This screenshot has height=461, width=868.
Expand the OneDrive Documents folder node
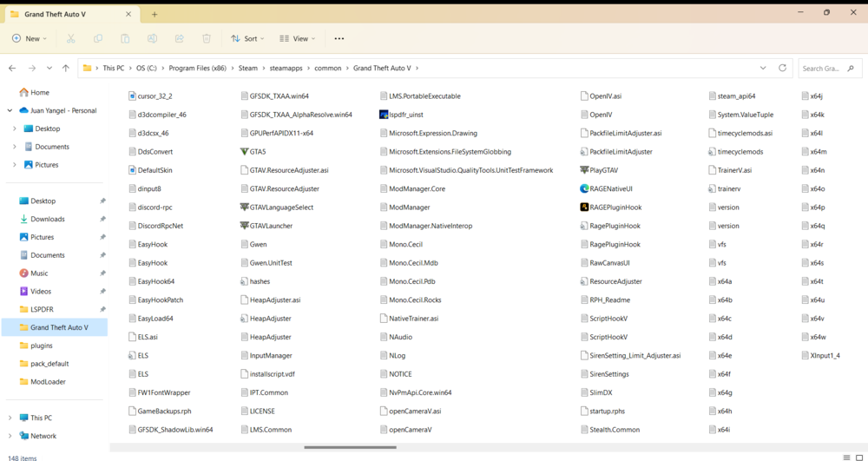click(14, 147)
